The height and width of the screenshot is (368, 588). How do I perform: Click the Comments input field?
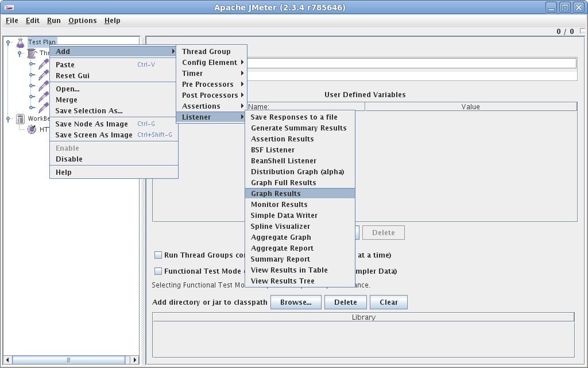(x=411, y=76)
